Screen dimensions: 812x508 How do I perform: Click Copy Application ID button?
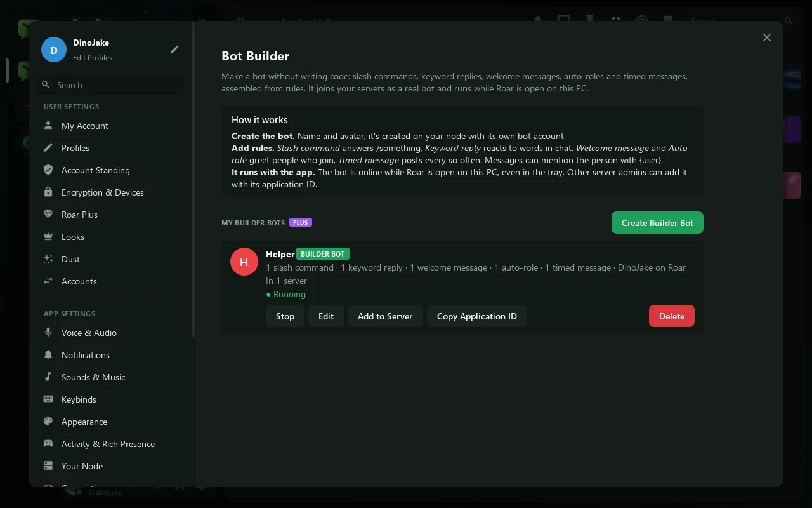click(477, 316)
